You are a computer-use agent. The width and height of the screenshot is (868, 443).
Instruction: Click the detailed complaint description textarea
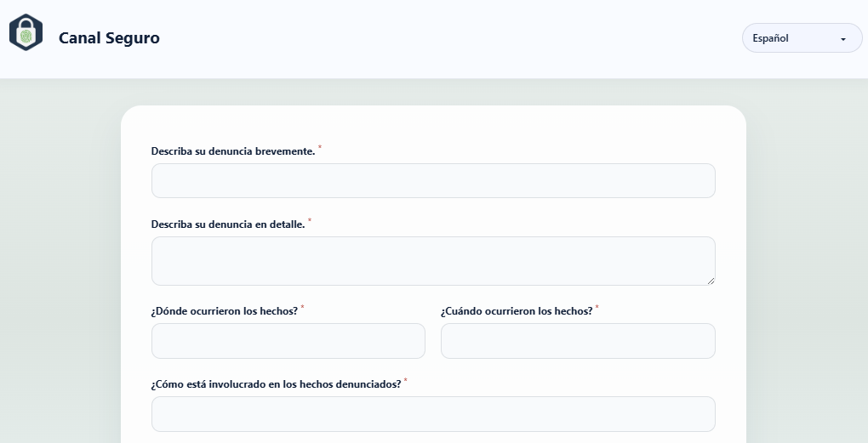(x=433, y=261)
